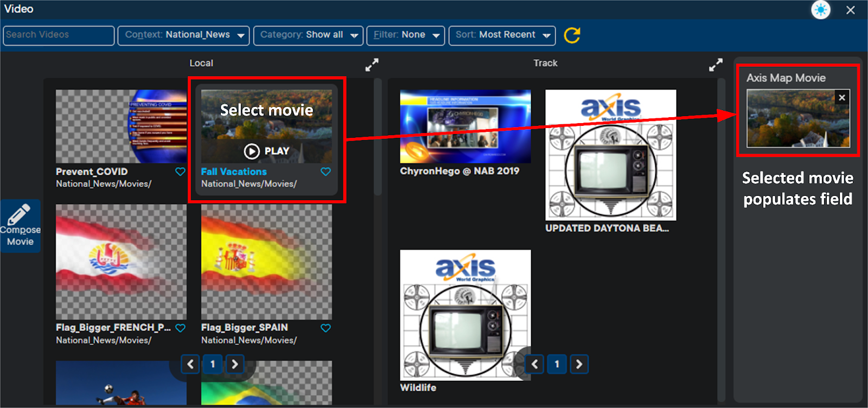
Task: Go to next page in Local panel
Action: (234, 364)
